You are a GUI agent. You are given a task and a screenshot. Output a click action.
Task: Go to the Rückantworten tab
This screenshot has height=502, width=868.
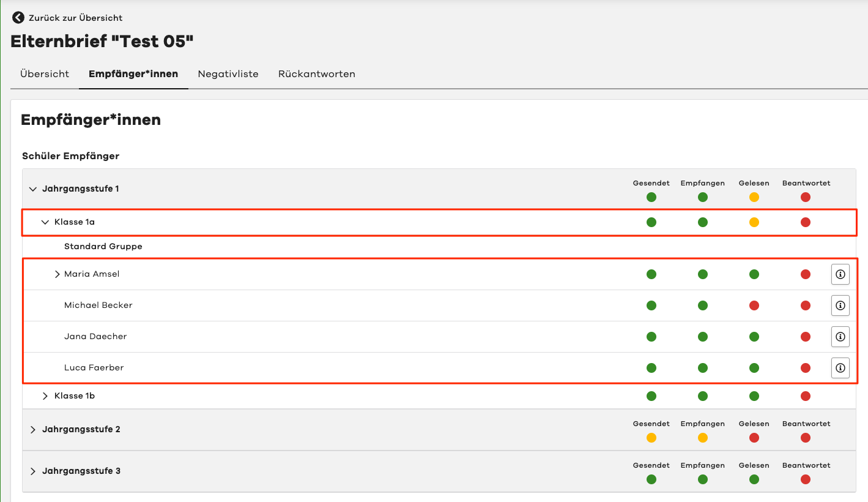(316, 74)
